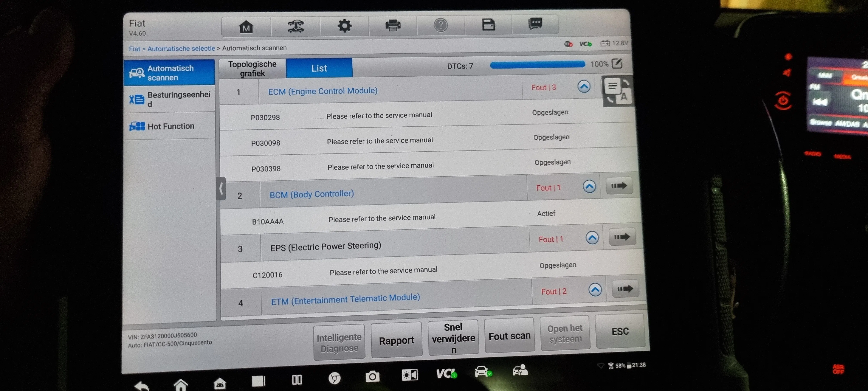Image resolution: width=868 pixels, height=391 pixels.
Task: Collapse the EPS fault list chevron
Action: 592,238
